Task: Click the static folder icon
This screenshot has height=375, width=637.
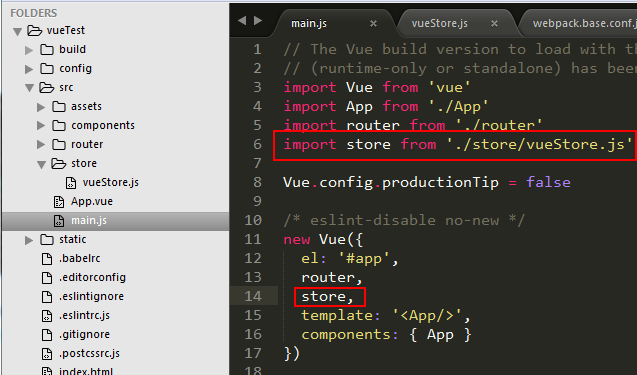Action: click(x=47, y=240)
